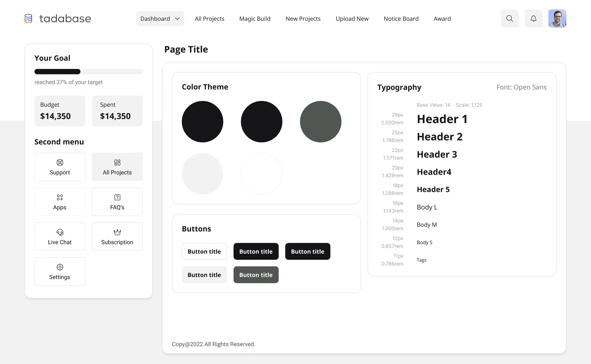
Task: Open the Notice Board page
Action: click(401, 18)
